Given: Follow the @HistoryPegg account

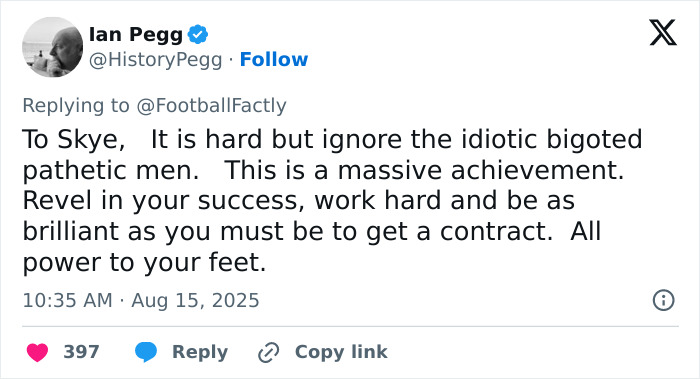Looking at the screenshot, I should 274,59.
